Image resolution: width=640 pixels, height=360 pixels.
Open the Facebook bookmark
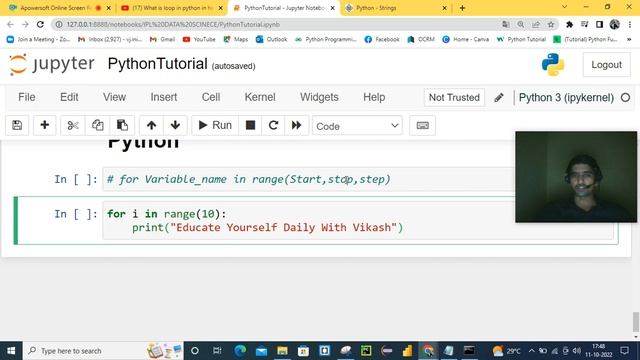(x=382, y=39)
